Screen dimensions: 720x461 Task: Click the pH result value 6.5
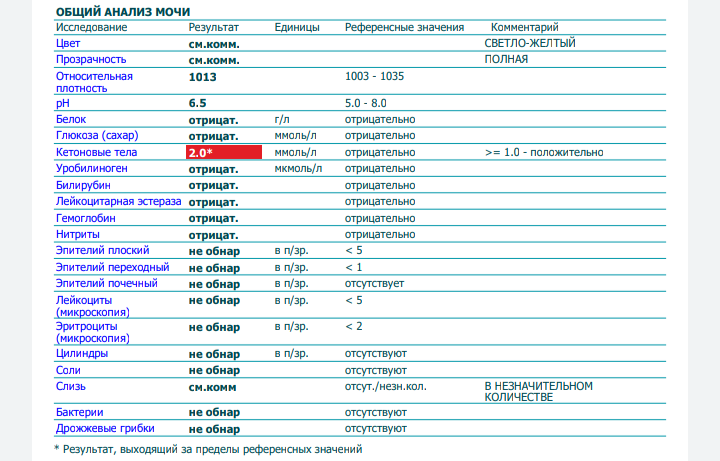pos(198,104)
